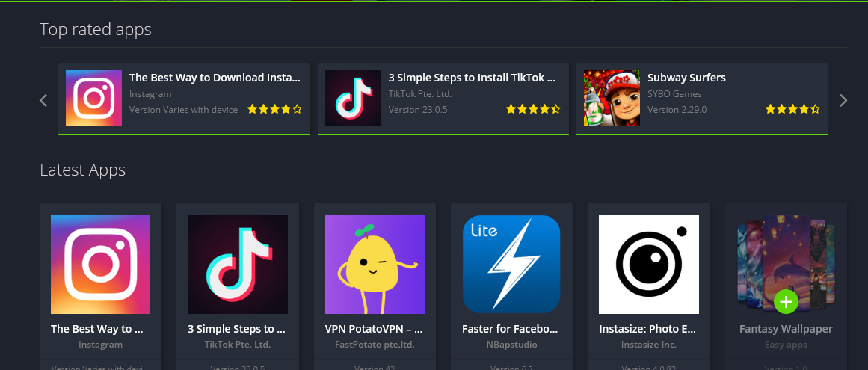The width and height of the screenshot is (868, 370).
Task: Open the Instasize camera icon
Action: tap(649, 265)
